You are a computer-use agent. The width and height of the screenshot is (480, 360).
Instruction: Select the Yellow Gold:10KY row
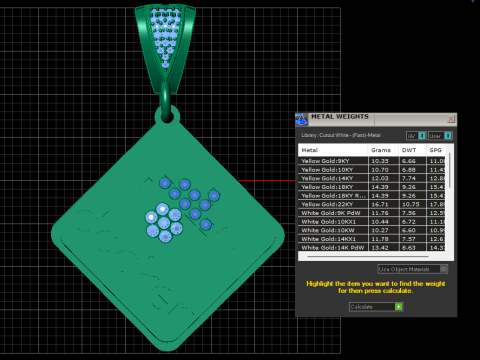(x=371, y=170)
